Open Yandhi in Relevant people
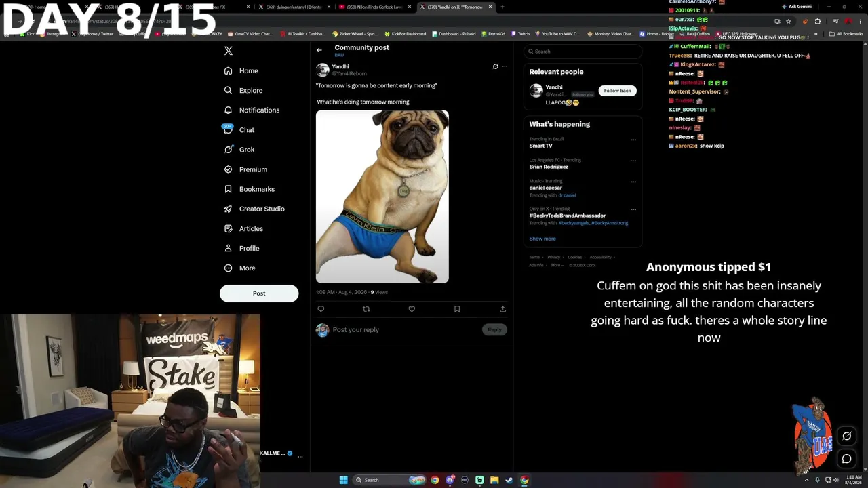The width and height of the screenshot is (868, 488). pos(554,87)
